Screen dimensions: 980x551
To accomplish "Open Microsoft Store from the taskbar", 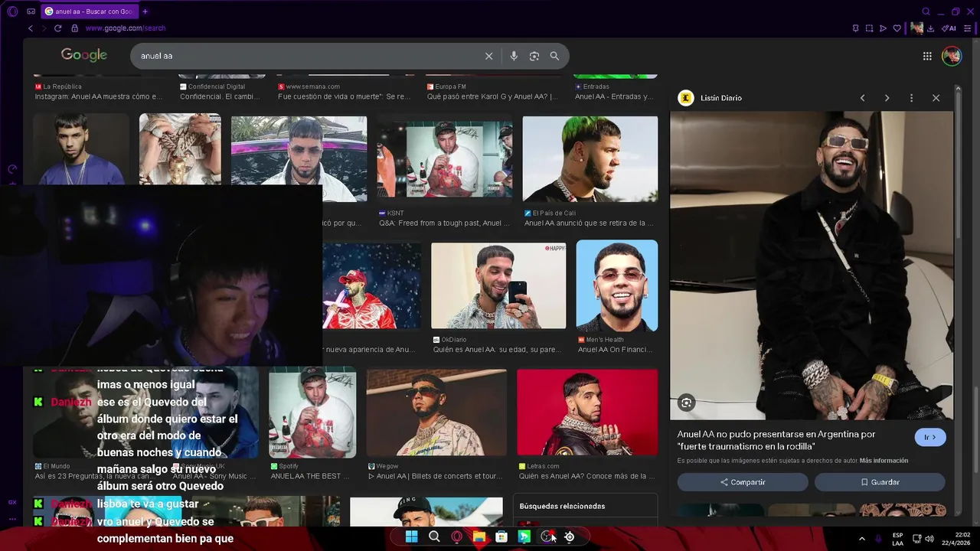I will point(501,536).
